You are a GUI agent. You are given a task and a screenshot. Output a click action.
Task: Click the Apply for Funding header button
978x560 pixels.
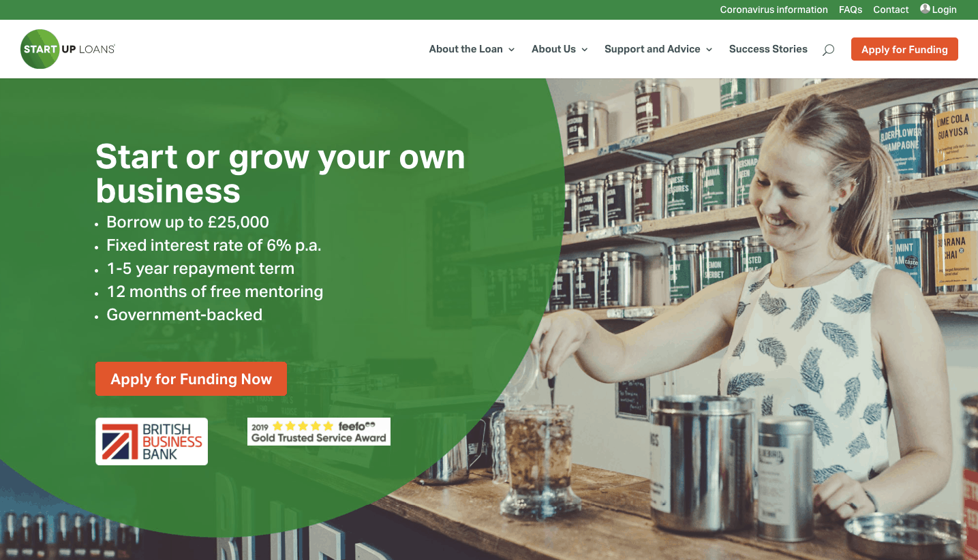tap(904, 49)
